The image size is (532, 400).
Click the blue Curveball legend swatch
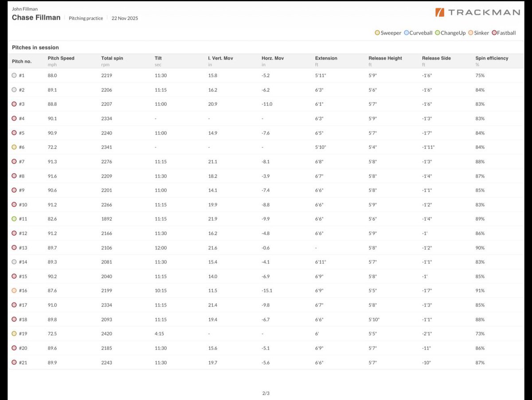coord(406,33)
